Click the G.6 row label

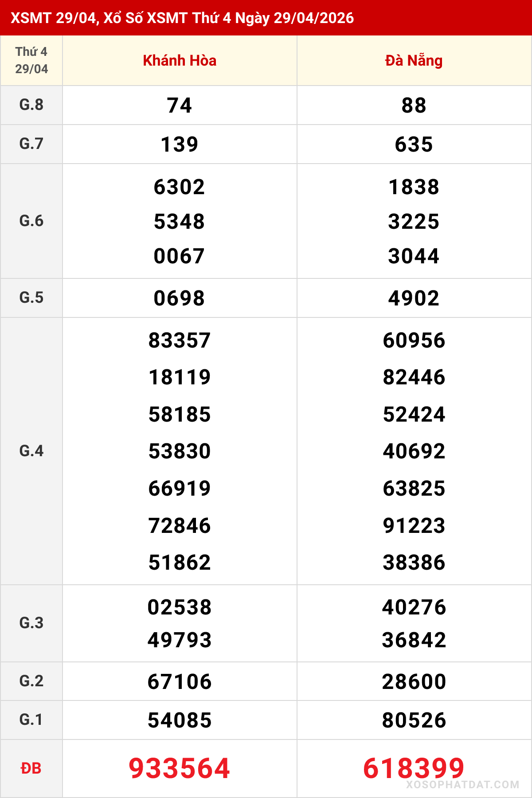coord(31,221)
